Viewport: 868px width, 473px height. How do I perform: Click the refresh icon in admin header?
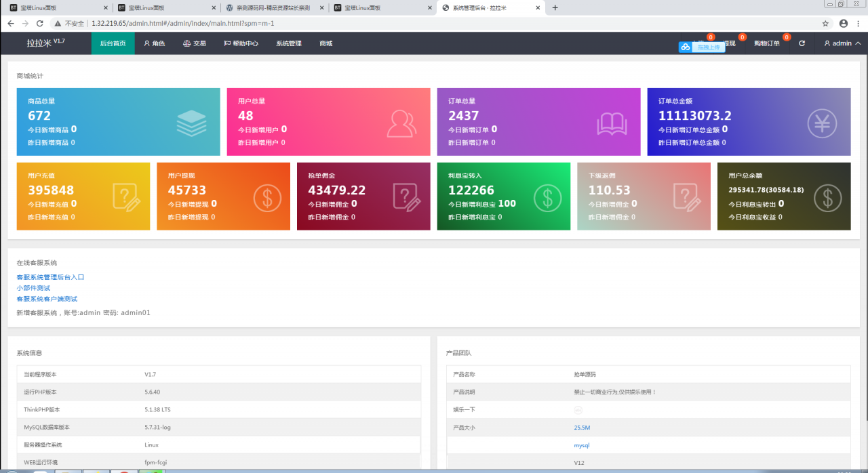[x=802, y=43]
